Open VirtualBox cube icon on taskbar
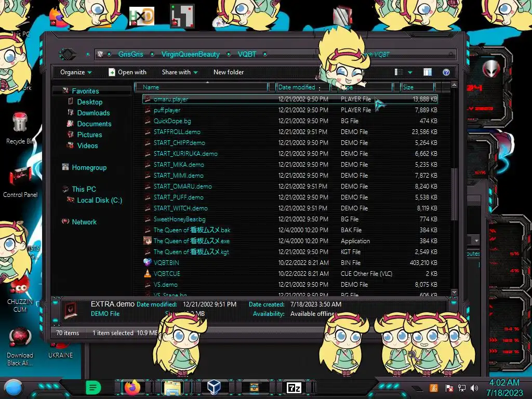This screenshot has height=399, width=532. click(x=214, y=387)
